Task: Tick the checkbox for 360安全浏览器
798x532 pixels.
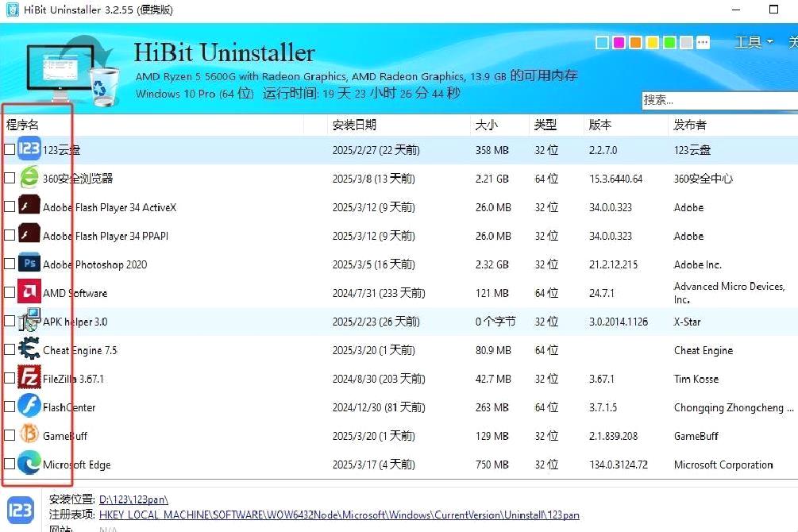Action: (10, 178)
